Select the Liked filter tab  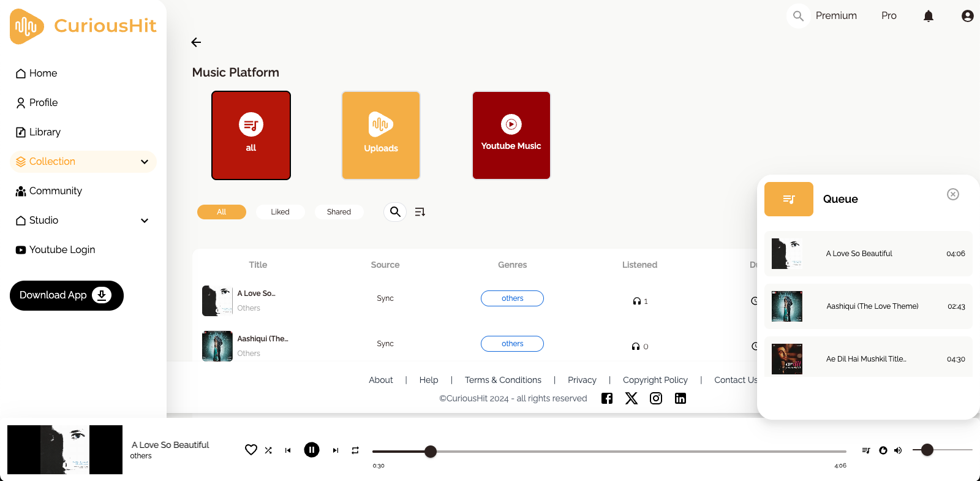coord(280,212)
